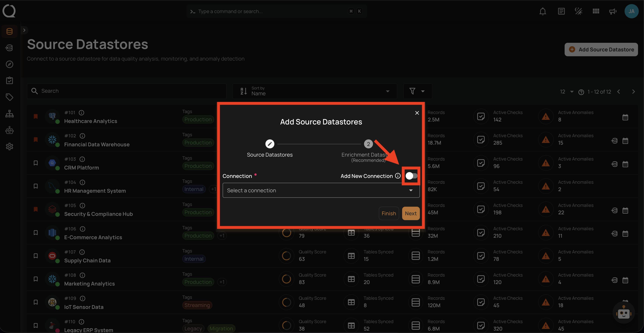Screen dimensions: 644x333
Task: Open the apps grid icon
Action: [x=596, y=11]
